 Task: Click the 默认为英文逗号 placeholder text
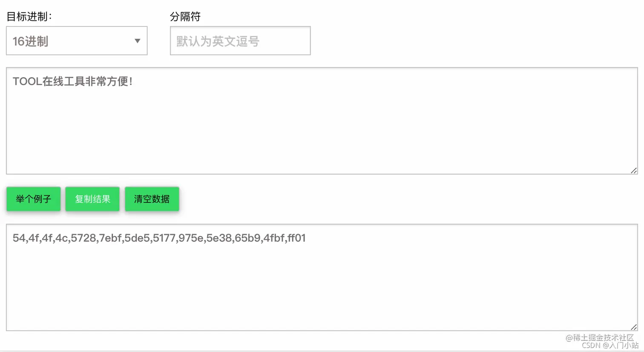click(218, 41)
